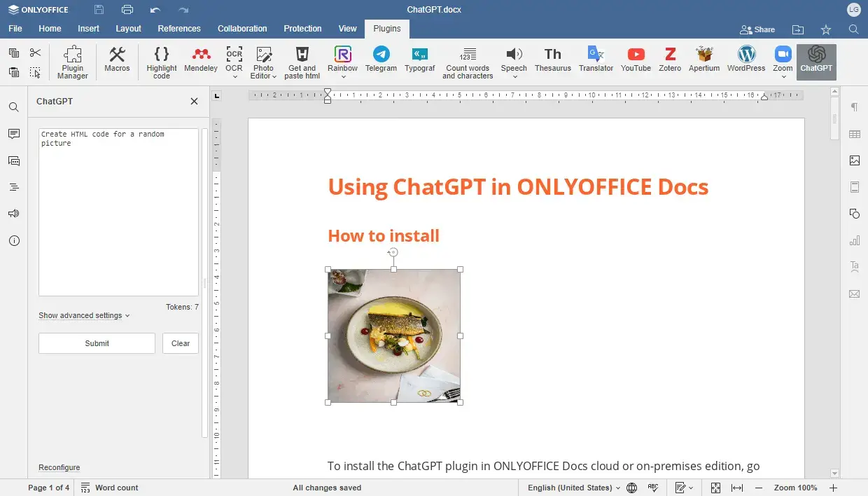Open the Zotero plugin
Viewport: 868px width, 496px height.
670,59
